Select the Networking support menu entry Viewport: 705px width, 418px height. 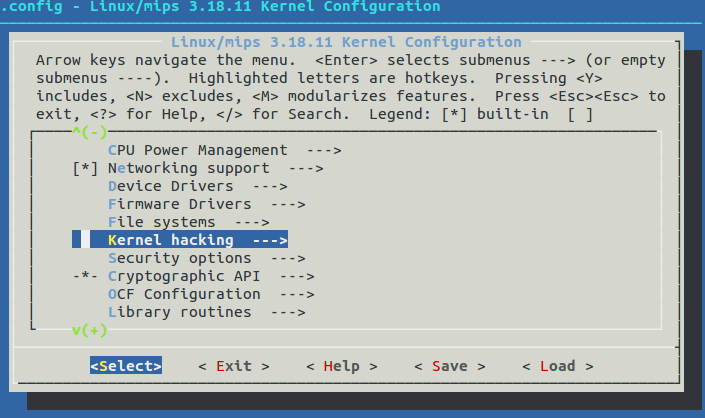[x=188, y=169]
